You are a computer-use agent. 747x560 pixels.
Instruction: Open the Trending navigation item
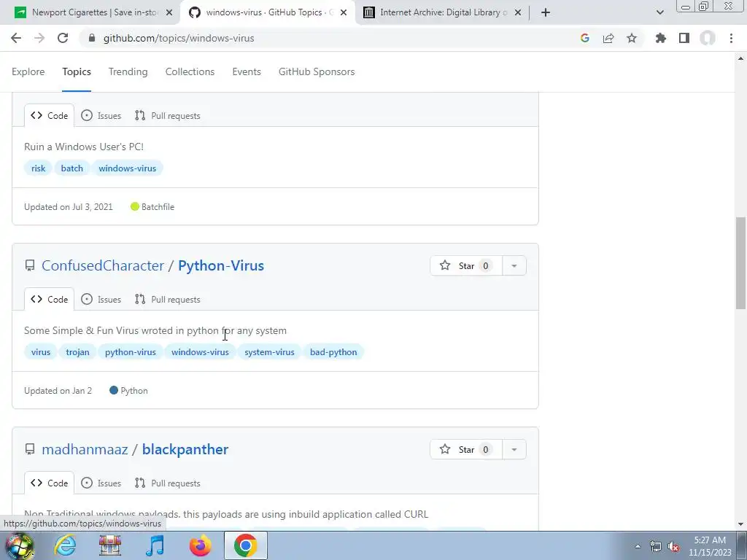(128, 71)
